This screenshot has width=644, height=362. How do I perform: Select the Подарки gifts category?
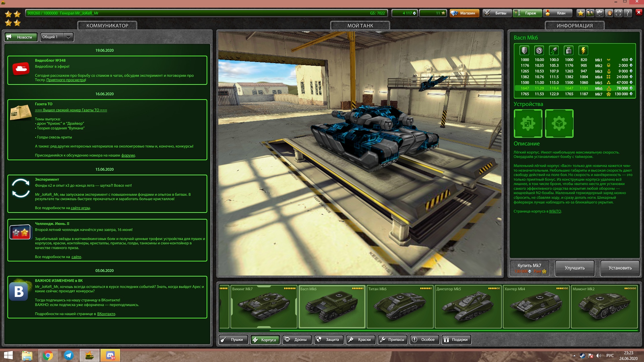456,340
